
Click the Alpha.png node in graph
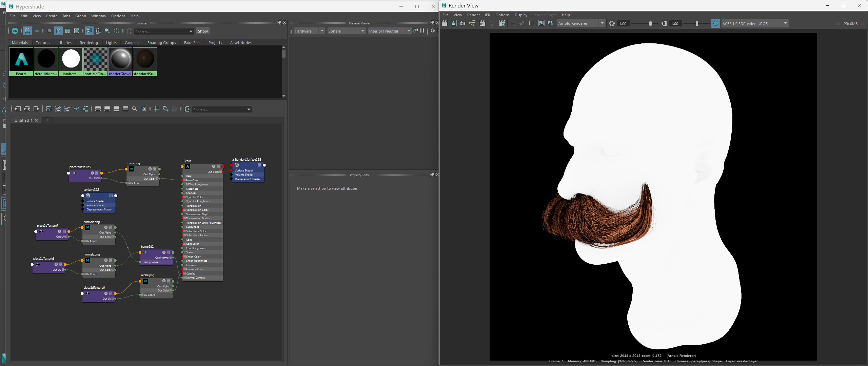point(157,288)
